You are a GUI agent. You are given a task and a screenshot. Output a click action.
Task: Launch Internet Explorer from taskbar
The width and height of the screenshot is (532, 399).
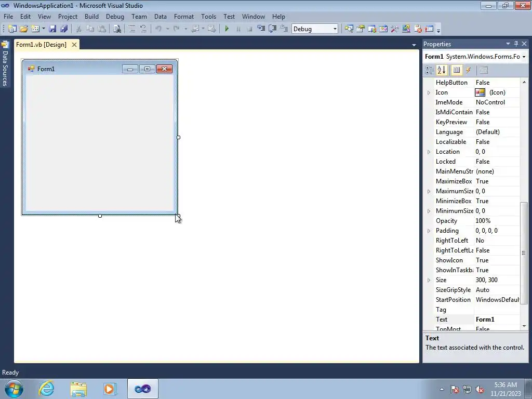46,389
